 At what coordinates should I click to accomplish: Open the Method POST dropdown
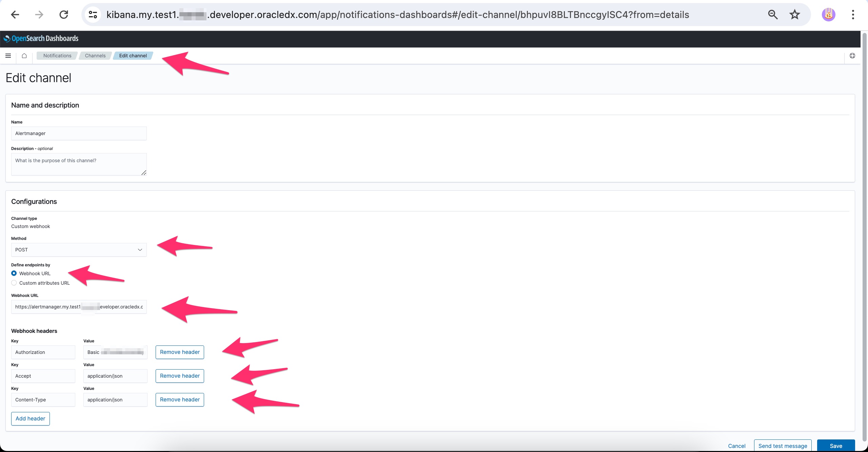[x=79, y=250]
